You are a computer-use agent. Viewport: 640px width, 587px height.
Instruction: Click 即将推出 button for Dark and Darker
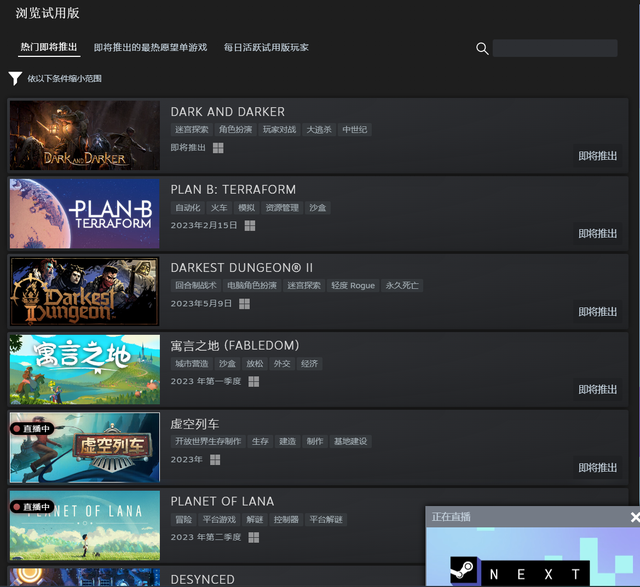(598, 156)
